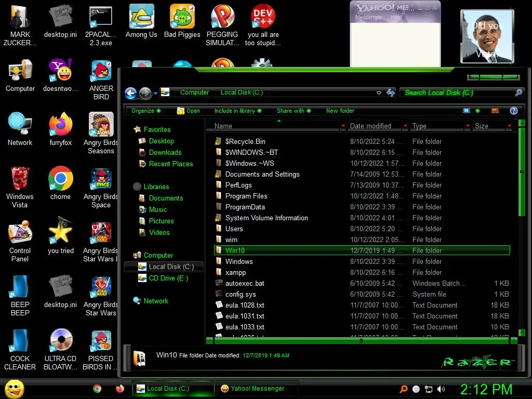532x399 pixels.
Task: Open the Include in library menu
Action: [x=238, y=111]
